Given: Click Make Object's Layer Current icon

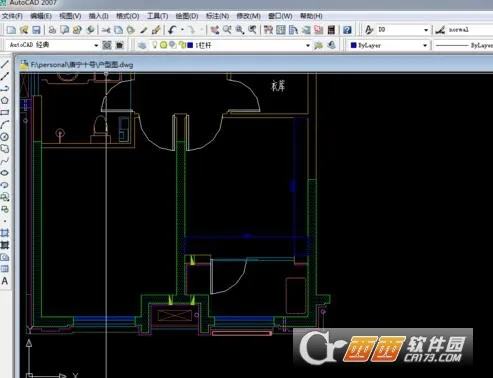Looking at the screenshot, I should click(x=319, y=45).
